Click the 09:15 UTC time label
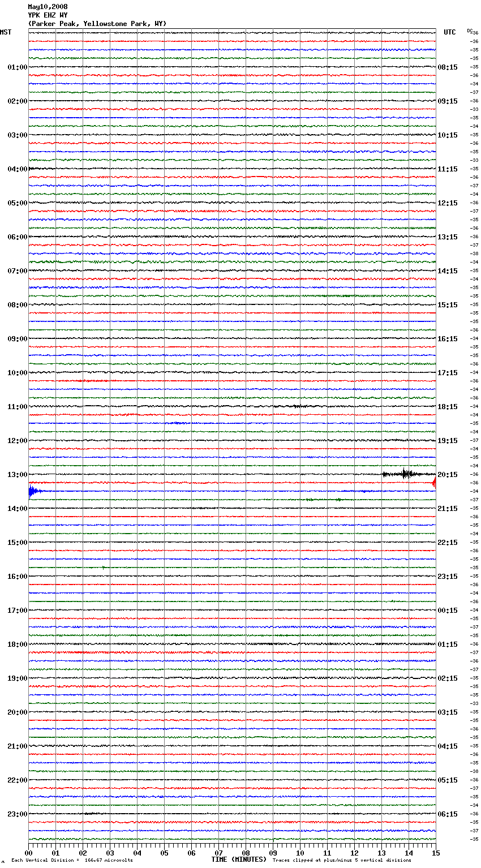Screen dimensions: 481x868 point(448,101)
